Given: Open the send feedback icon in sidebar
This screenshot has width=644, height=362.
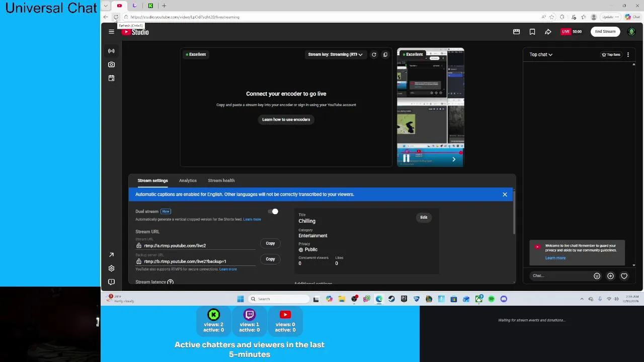Looking at the screenshot, I should coord(111,282).
